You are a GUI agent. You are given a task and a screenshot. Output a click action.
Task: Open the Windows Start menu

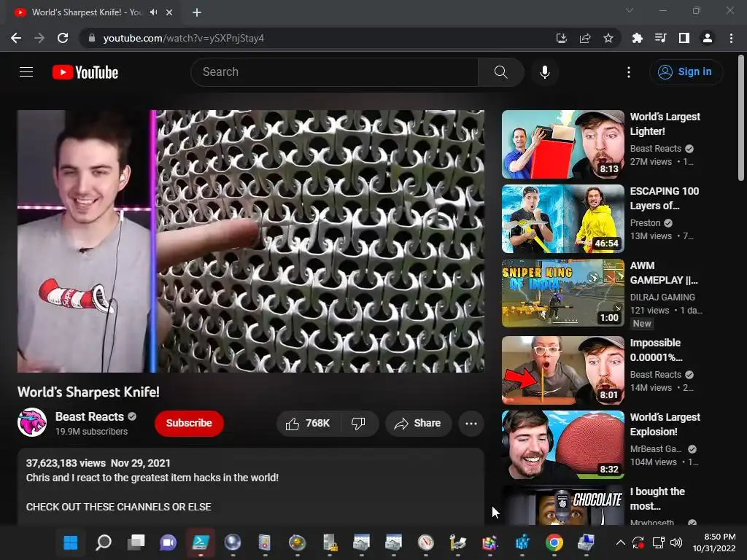[x=71, y=542]
